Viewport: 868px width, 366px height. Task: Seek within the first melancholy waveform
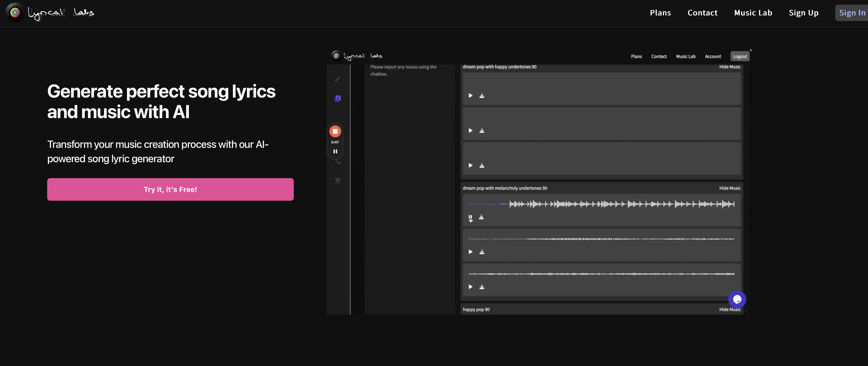(601, 204)
